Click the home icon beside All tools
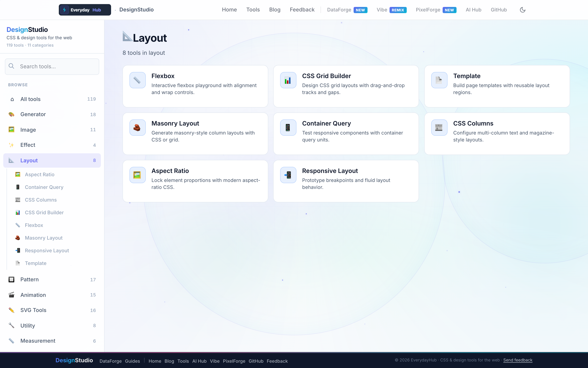Screen dimensions: 588x368 pyautogui.click(x=12, y=99)
